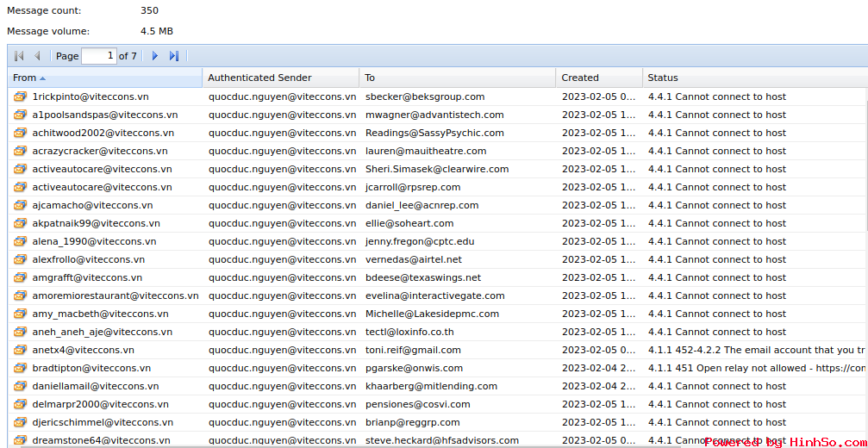868x448 pixels.
Task: Click the page number input field
Action: (99, 56)
